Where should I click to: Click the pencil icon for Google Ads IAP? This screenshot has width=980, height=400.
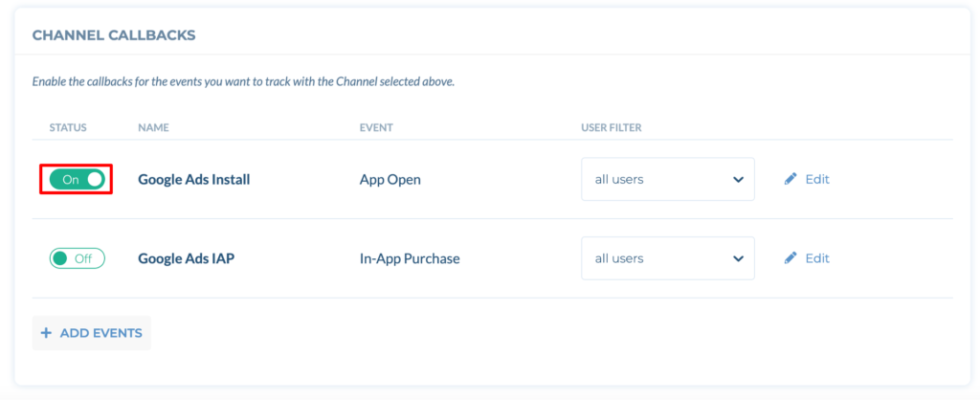pos(791,258)
